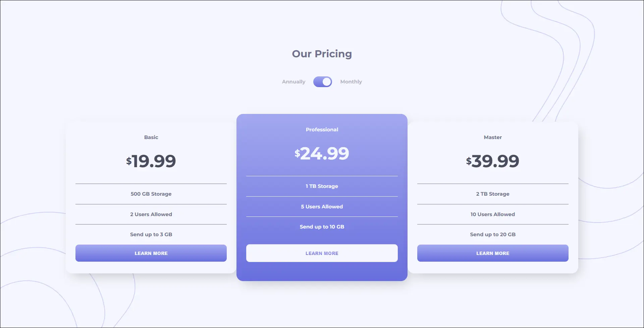Image resolution: width=644 pixels, height=328 pixels.
Task: Click the Send up to 3 GB text
Action: 151,234
